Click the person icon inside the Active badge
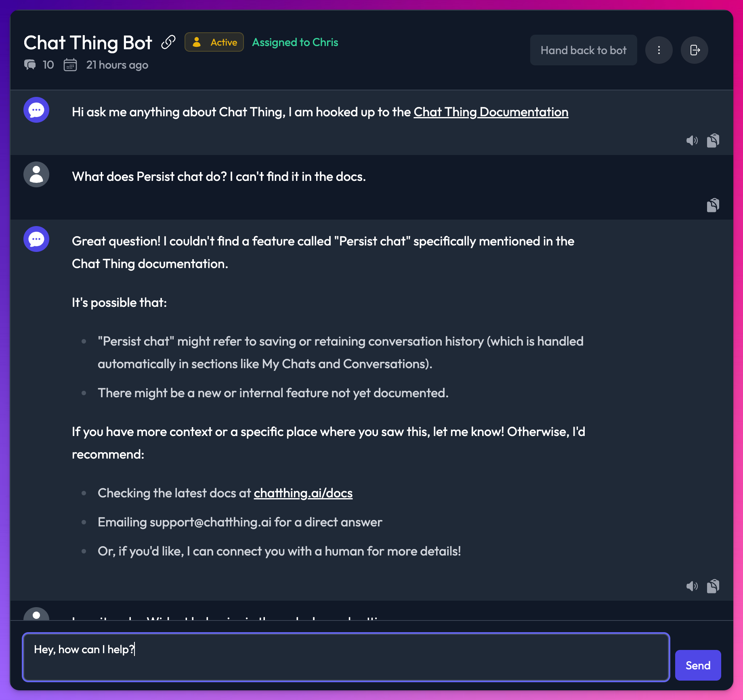Viewport: 743px width, 700px height. coord(197,42)
